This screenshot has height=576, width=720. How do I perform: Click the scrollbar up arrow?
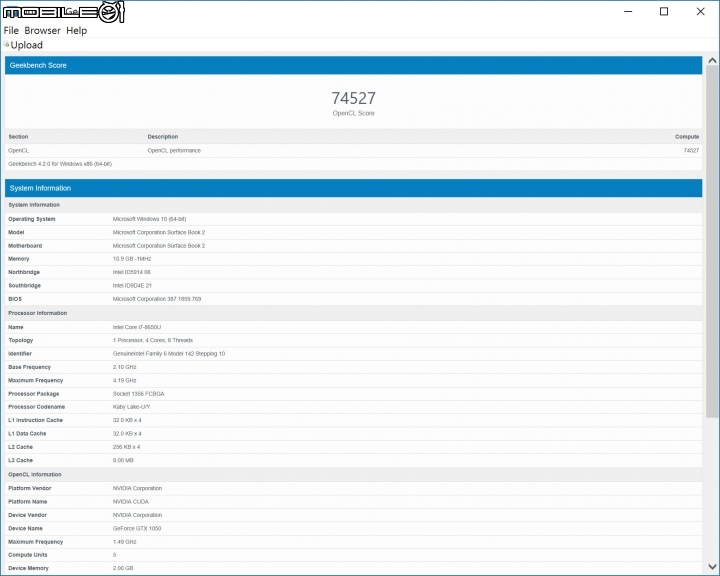[712, 60]
